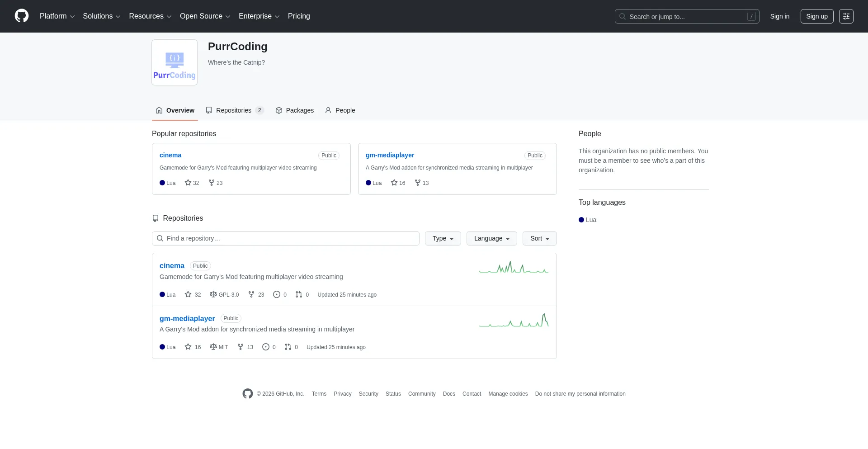Open the Community footer link
Viewport: 868px width, 449px height.
pos(422,394)
